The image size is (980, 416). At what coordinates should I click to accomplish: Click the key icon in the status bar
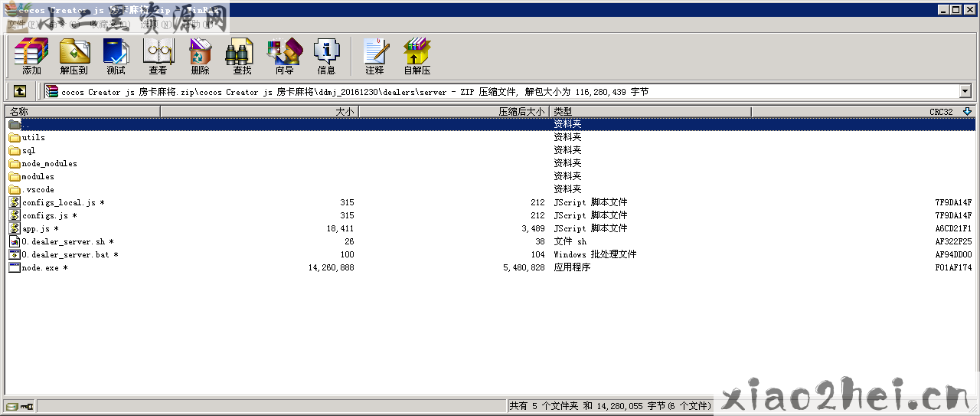pos(27,406)
